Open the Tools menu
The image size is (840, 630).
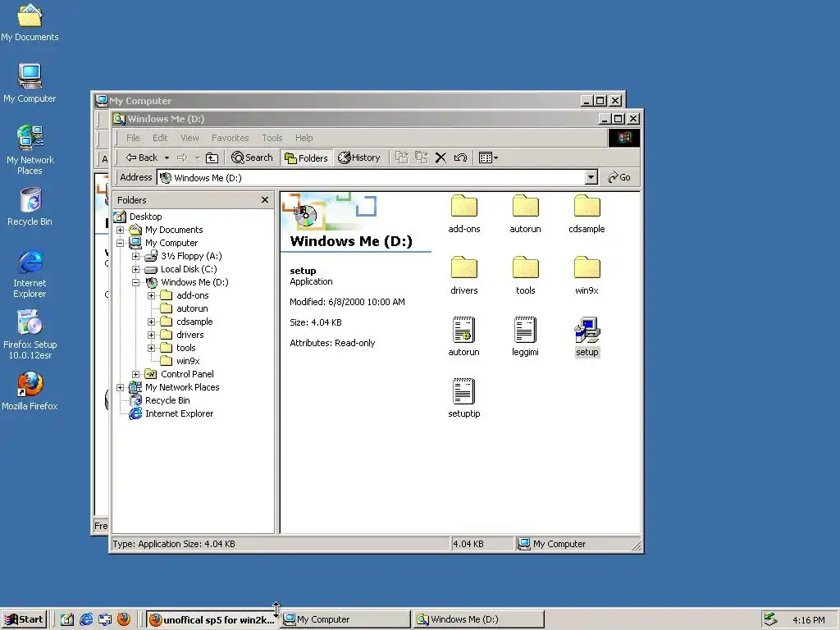click(272, 138)
